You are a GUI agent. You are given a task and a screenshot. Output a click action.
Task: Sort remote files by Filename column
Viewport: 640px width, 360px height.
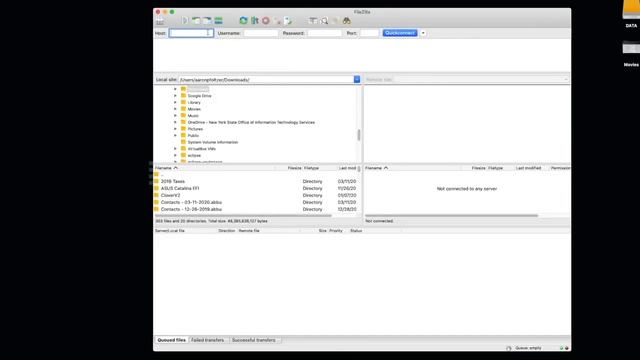pos(412,168)
